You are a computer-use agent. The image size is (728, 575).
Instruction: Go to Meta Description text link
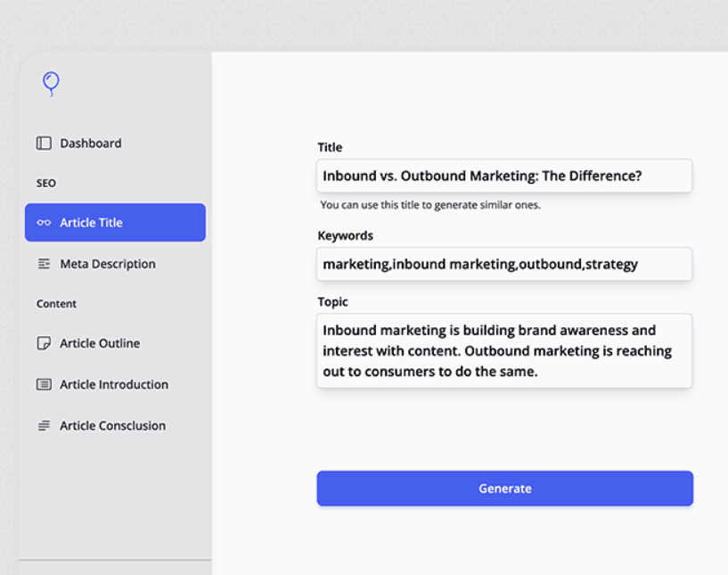[x=108, y=264]
